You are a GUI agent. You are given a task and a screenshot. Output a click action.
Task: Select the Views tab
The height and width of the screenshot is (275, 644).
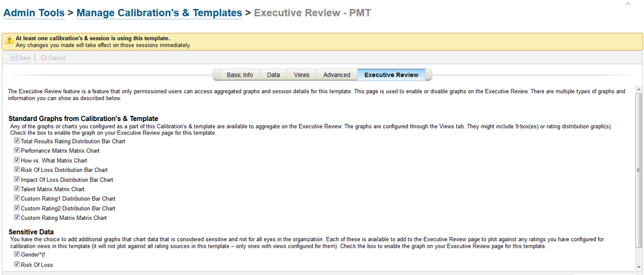(x=302, y=75)
